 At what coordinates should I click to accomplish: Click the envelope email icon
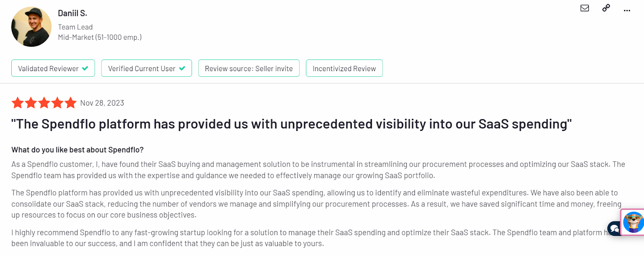[x=584, y=8]
